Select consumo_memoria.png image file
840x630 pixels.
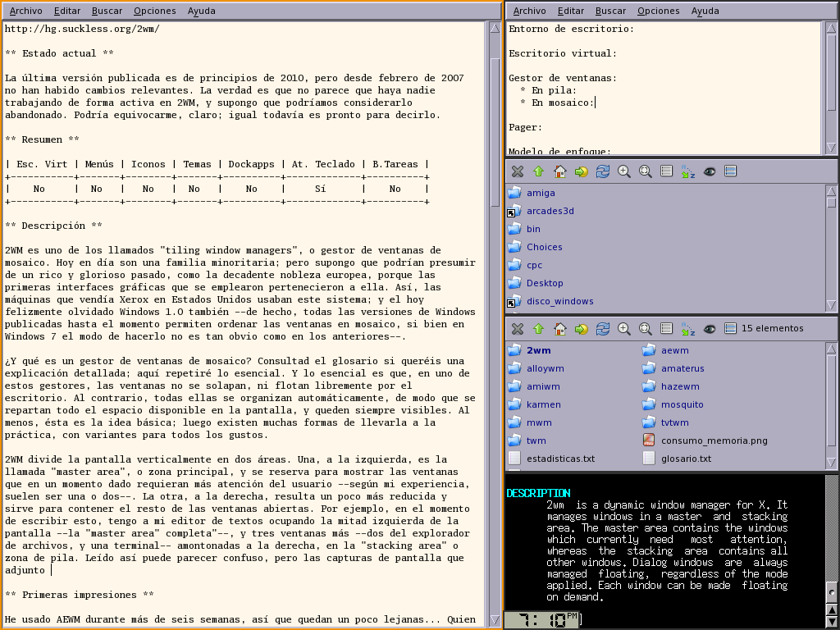[705, 441]
